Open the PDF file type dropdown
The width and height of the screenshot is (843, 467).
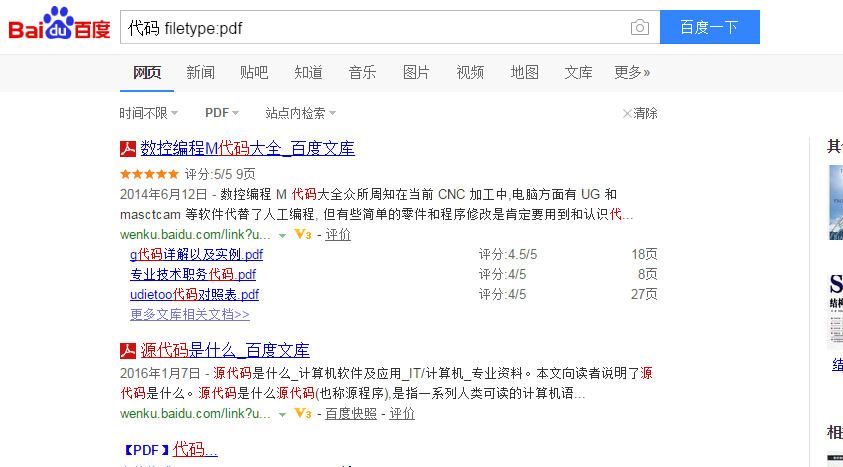click(222, 113)
